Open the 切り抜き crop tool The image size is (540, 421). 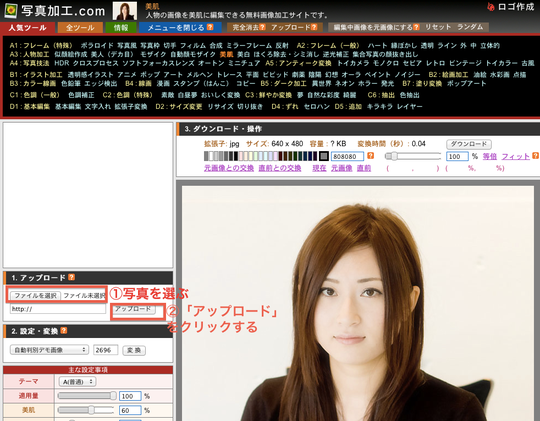click(250, 107)
